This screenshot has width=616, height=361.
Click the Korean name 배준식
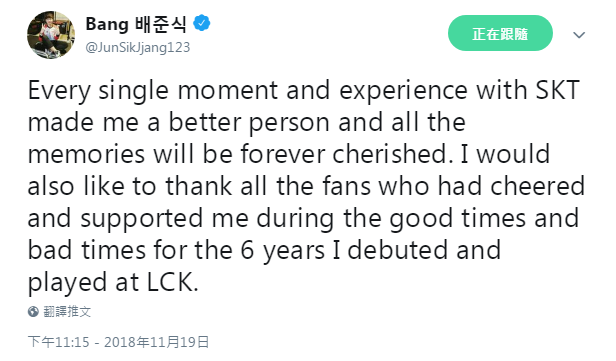160,24
